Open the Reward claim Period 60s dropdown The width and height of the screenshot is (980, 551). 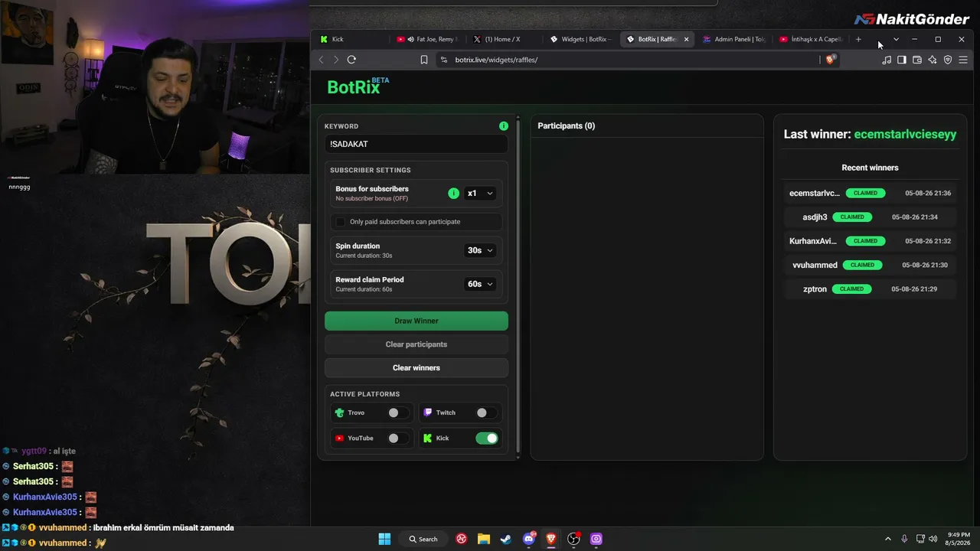[480, 284]
